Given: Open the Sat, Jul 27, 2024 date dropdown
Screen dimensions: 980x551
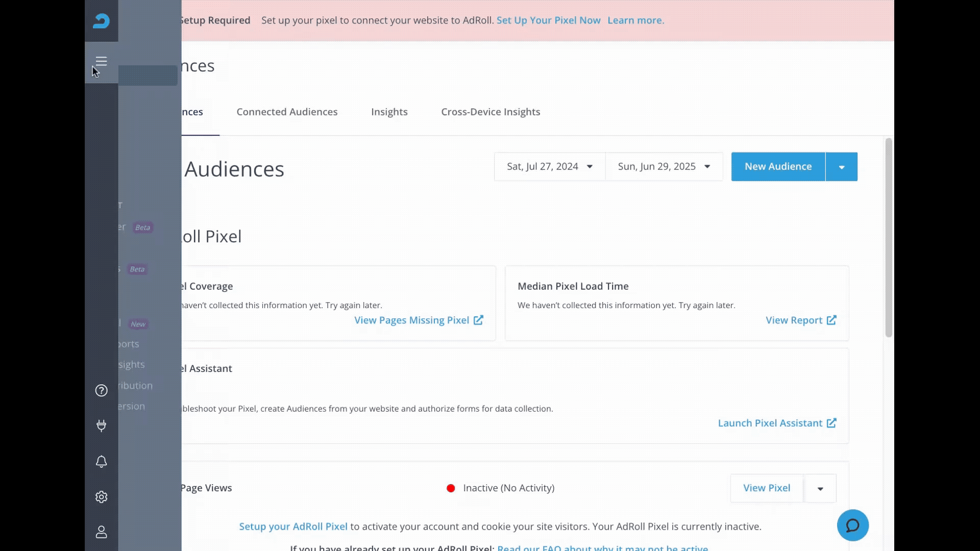Looking at the screenshot, I should (550, 166).
